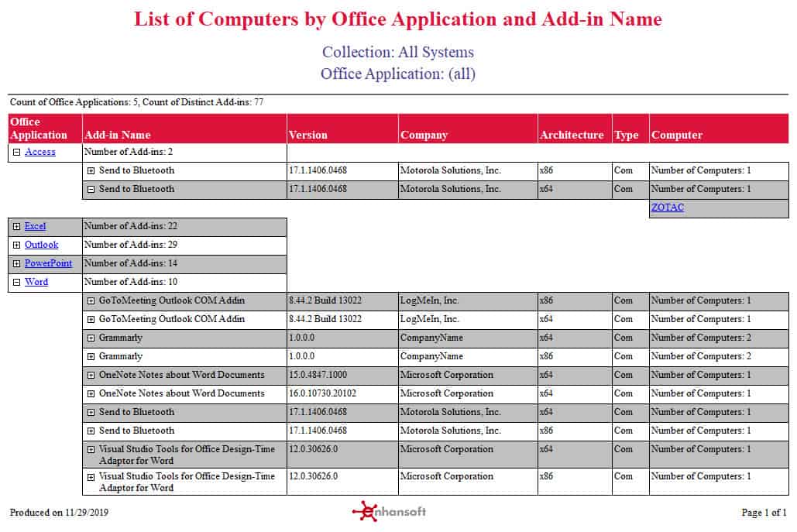Expand the OneNote Notes about Word Documents row
797x532 pixels.
91,375
